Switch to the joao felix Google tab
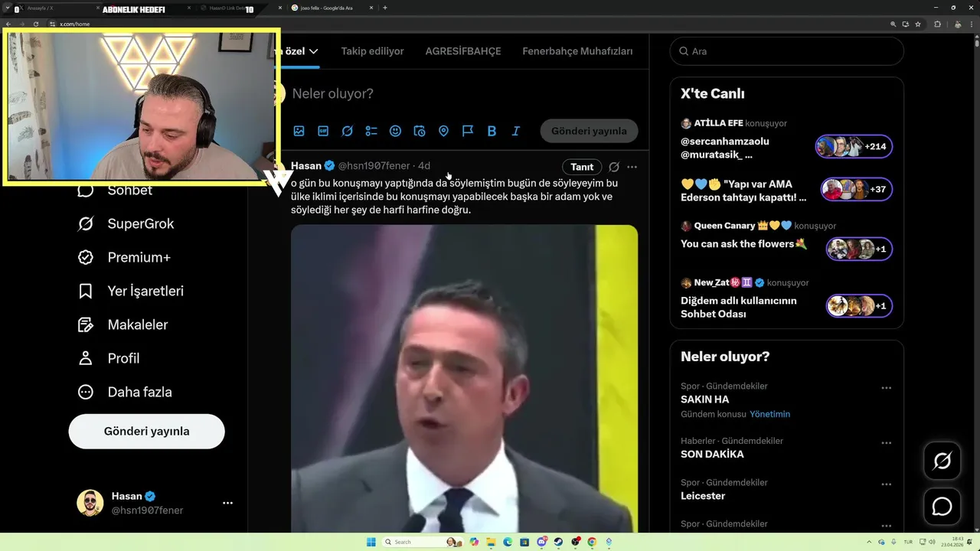 [x=332, y=8]
